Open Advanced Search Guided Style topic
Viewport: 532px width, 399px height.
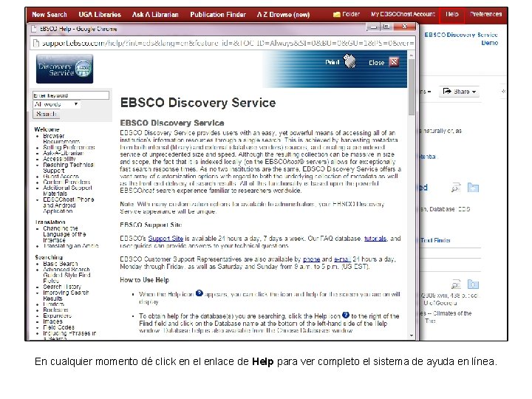pos(66,275)
